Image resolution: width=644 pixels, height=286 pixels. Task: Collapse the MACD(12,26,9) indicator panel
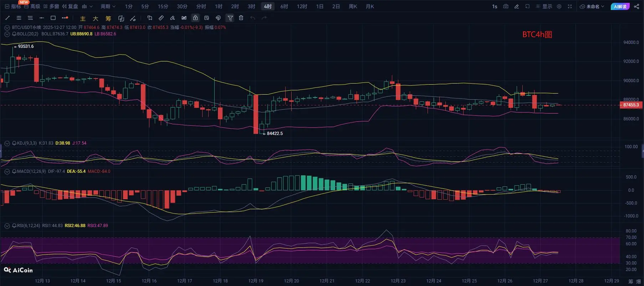[x=7, y=171]
